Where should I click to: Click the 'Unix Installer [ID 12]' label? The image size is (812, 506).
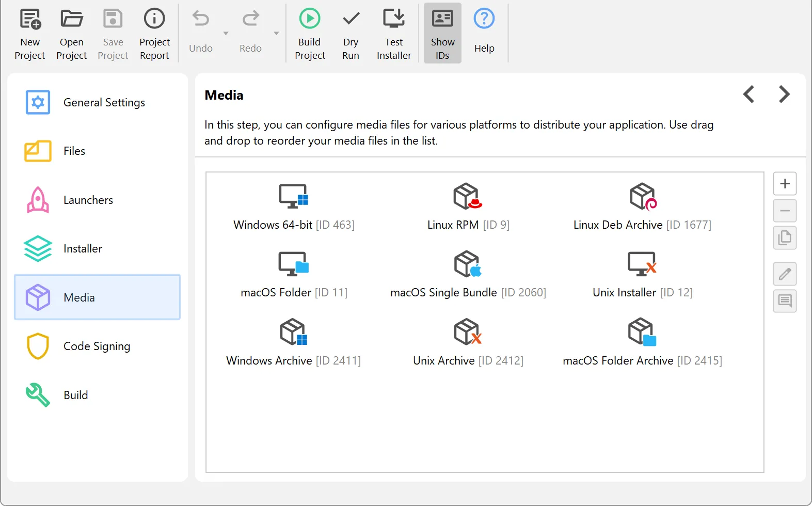[x=643, y=293]
